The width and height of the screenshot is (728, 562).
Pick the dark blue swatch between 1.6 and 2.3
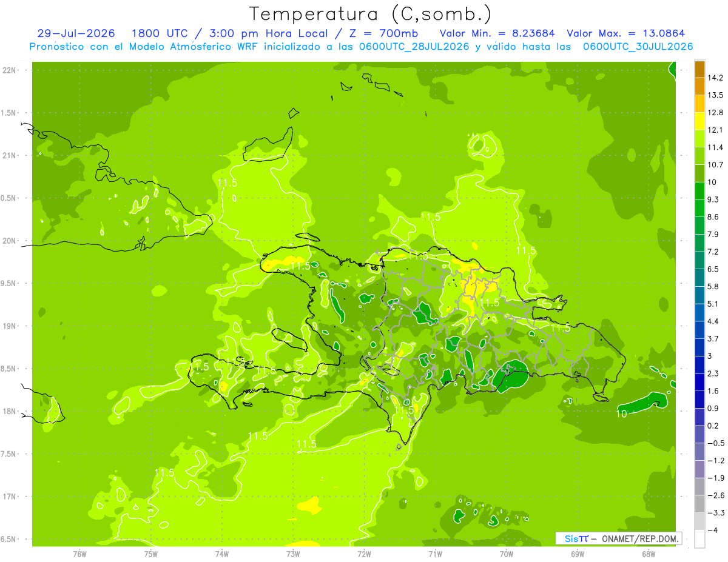coord(699,382)
